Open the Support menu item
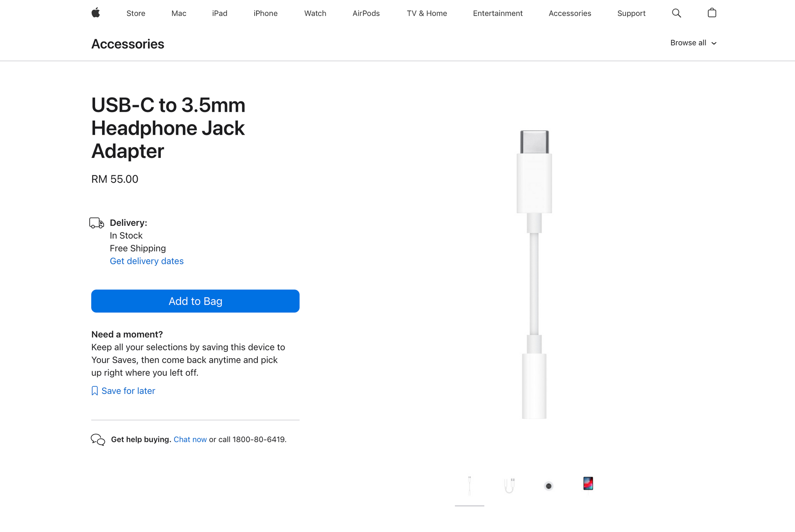The height and width of the screenshot is (532, 795). click(x=631, y=13)
